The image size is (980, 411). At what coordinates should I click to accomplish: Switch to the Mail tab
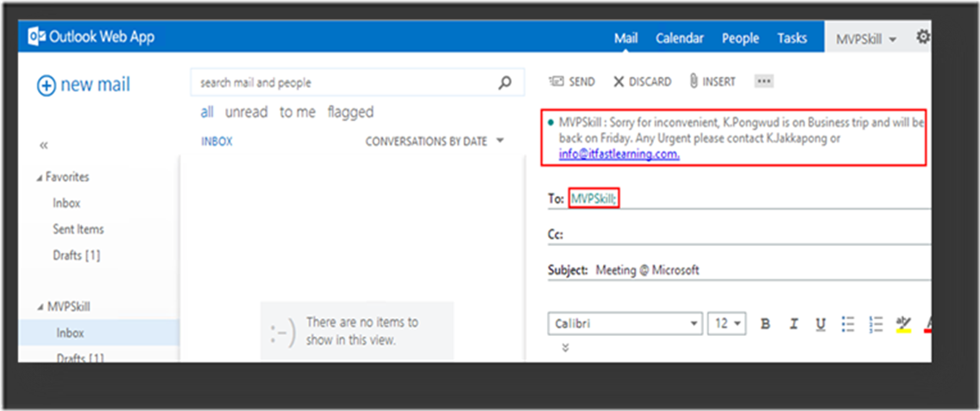[625, 38]
